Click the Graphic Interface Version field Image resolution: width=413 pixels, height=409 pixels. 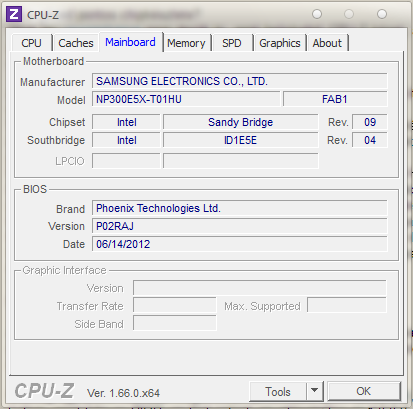(x=260, y=288)
